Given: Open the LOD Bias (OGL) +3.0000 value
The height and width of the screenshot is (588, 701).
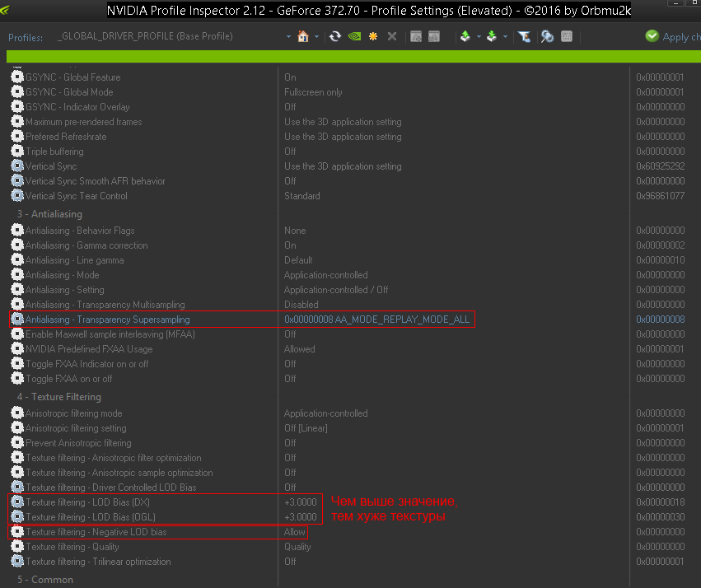Looking at the screenshot, I should click(x=301, y=517).
